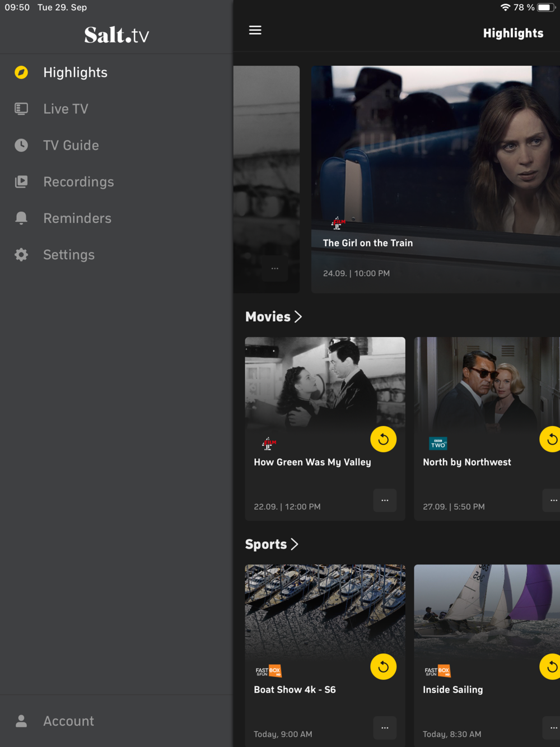
Task: Open the Live TV screen icon
Action: [x=21, y=109]
